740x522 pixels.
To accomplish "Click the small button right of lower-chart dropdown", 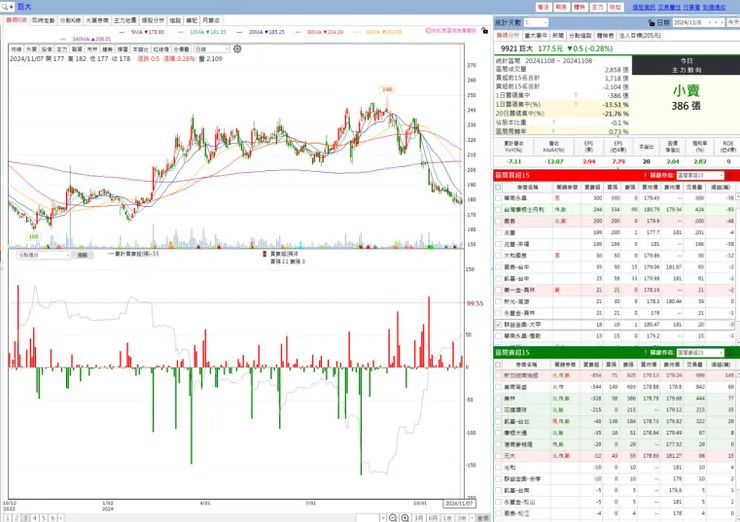I will point(83,255).
